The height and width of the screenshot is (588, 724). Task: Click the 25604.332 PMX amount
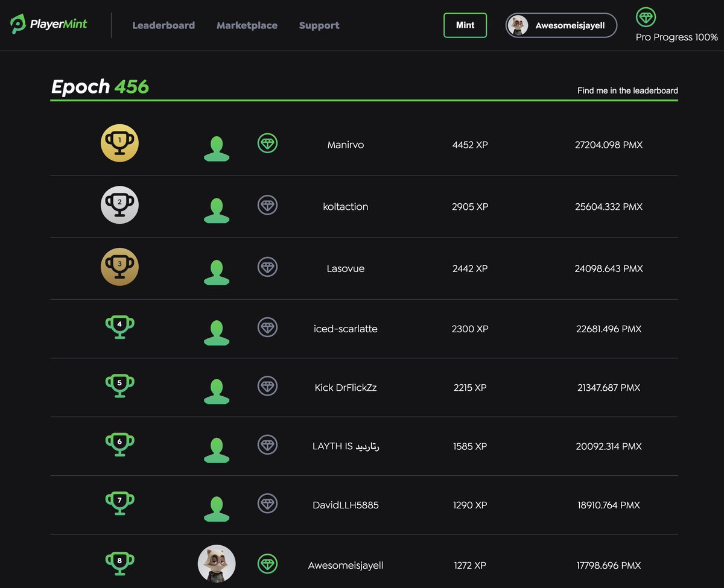[x=609, y=206]
